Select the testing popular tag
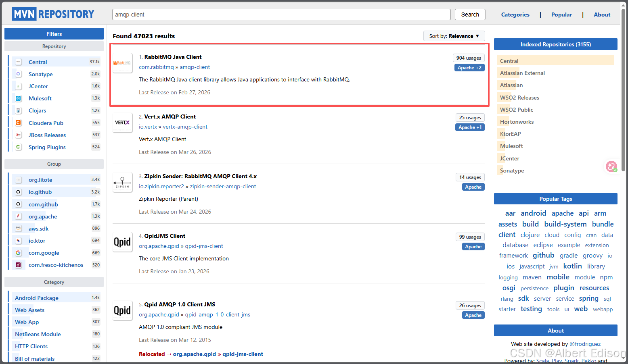This screenshot has height=364, width=628. click(x=531, y=309)
